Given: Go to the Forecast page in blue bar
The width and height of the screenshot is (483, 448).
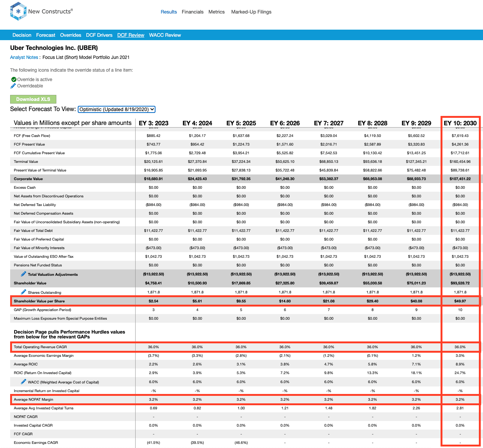Looking at the screenshot, I should (45, 35).
